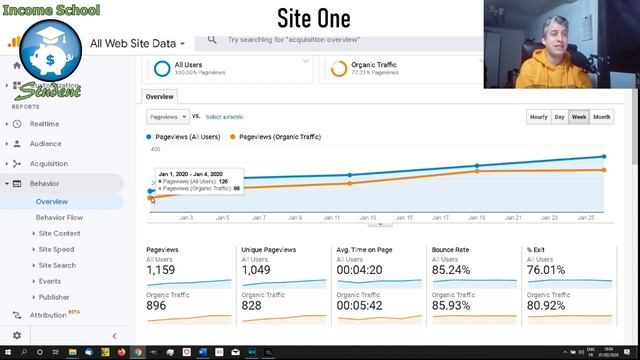Open the Windows Start menu

[8, 352]
